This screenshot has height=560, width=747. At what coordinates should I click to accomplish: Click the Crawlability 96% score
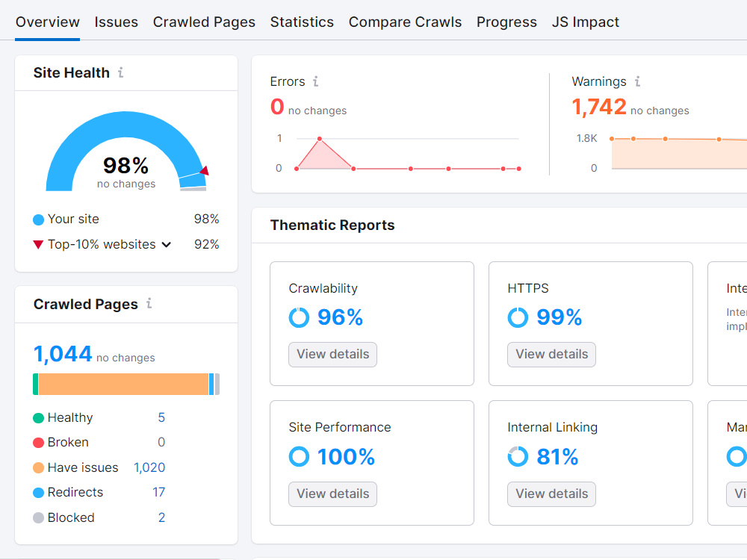pyautogui.click(x=340, y=317)
